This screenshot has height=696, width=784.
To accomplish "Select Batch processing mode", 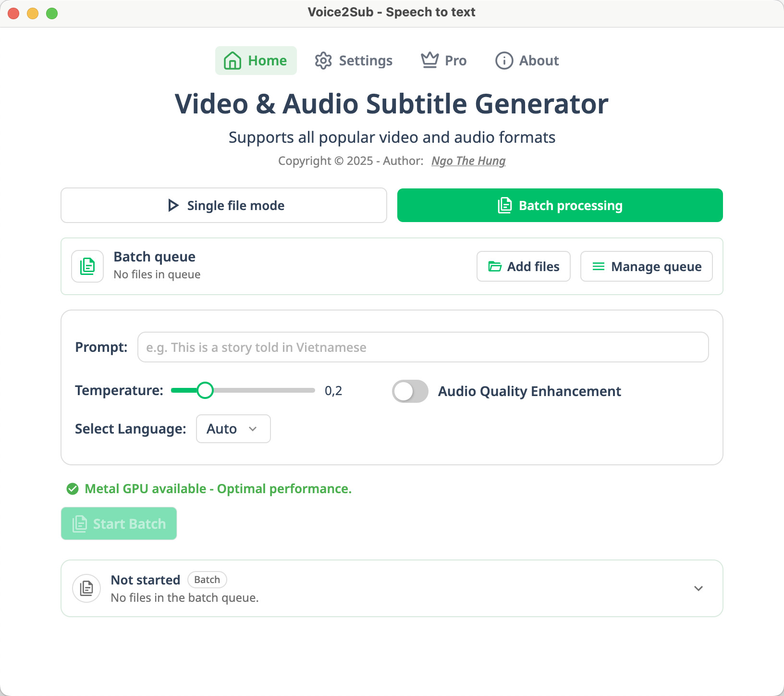I will 560,205.
